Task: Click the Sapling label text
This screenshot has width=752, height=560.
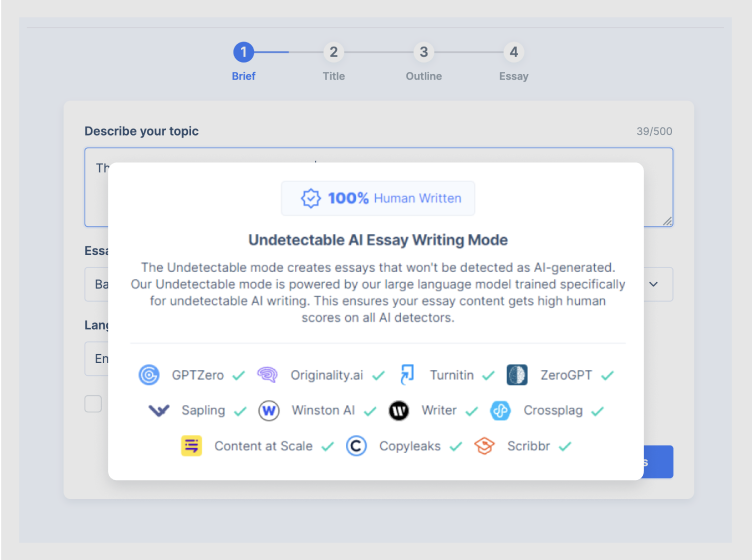Action: point(203,410)
